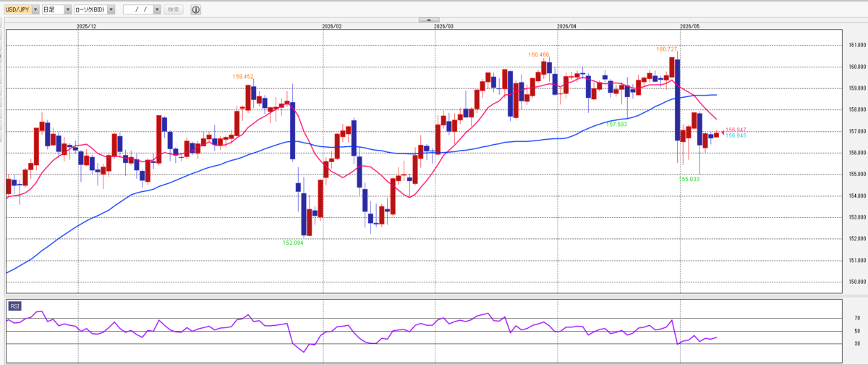Collapse panel using small up-arrow handle

[428, 20]
